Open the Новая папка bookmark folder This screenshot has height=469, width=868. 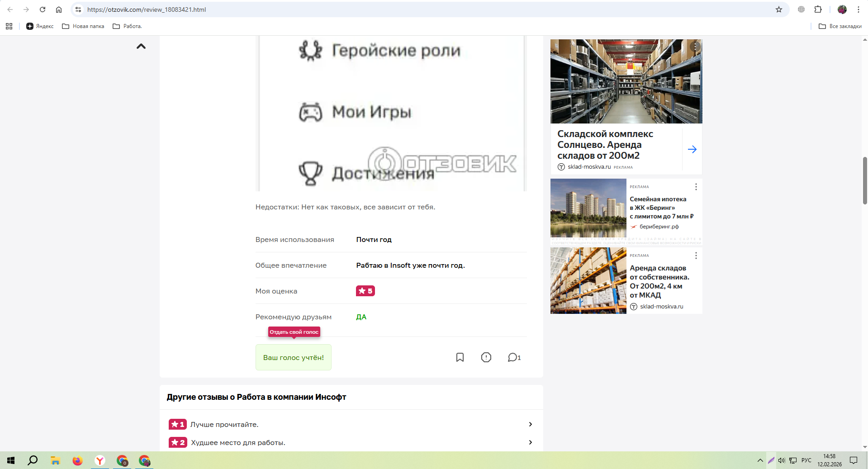pos(83,26)
